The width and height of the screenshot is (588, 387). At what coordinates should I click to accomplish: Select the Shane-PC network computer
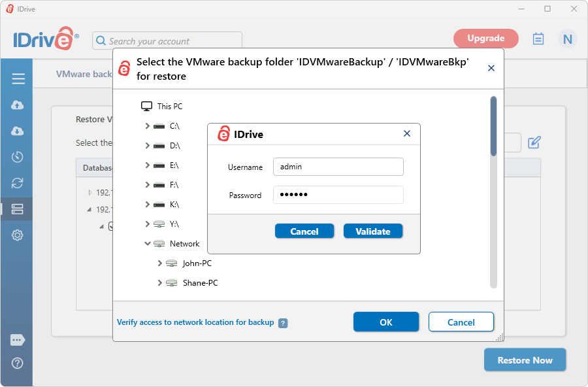click(200, 282)
